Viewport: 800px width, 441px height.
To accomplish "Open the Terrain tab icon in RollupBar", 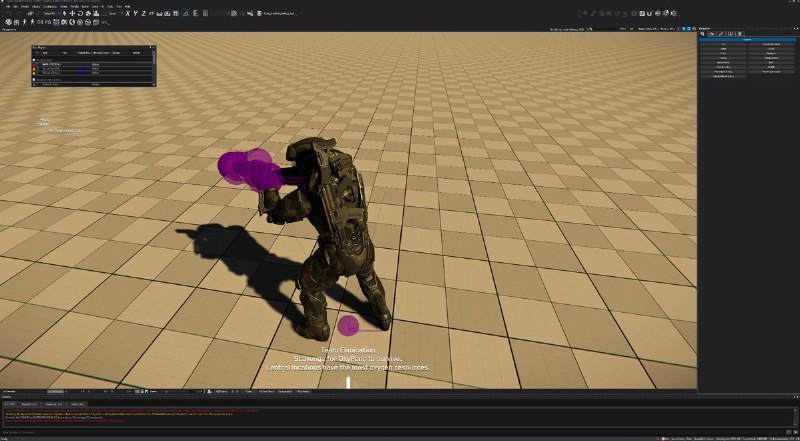I will (712, 33).
